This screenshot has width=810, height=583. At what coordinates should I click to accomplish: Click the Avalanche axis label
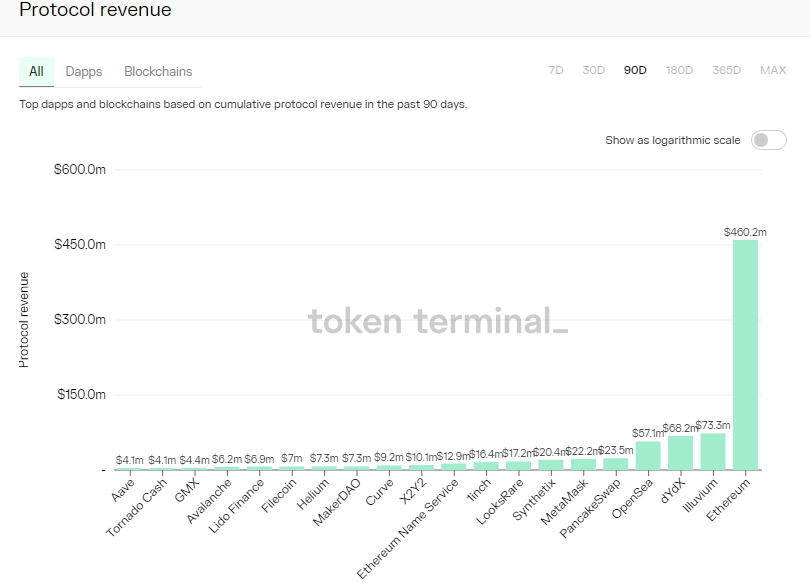209,501
